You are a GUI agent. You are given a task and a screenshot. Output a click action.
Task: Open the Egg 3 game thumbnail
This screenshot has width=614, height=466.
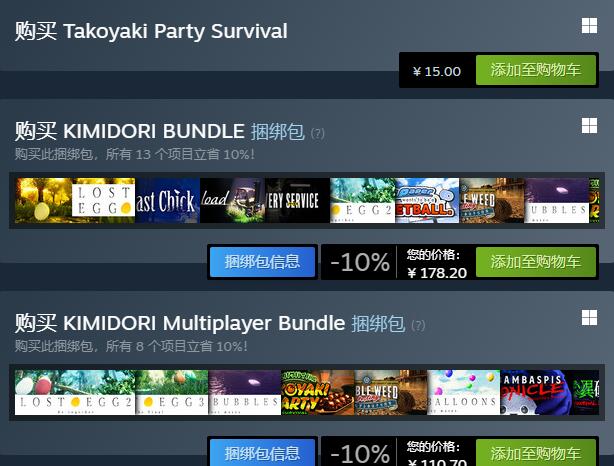(172, 392)
